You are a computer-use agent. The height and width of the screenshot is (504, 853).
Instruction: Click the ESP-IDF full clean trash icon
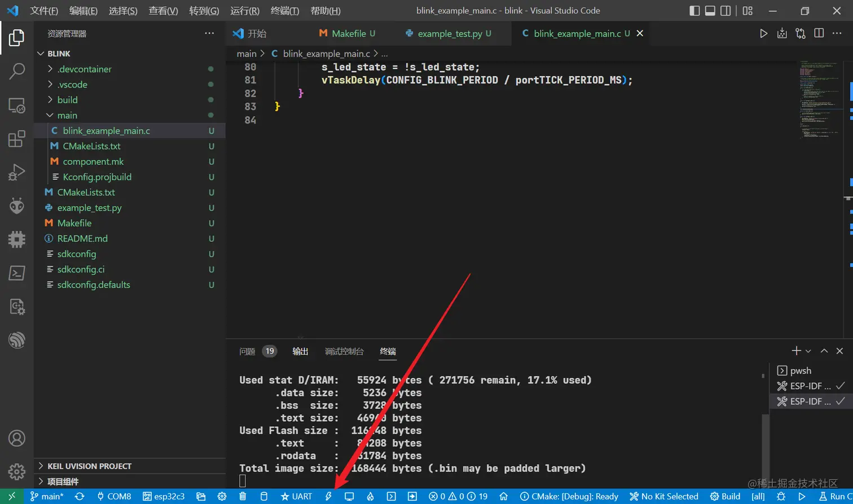[243, 497]
